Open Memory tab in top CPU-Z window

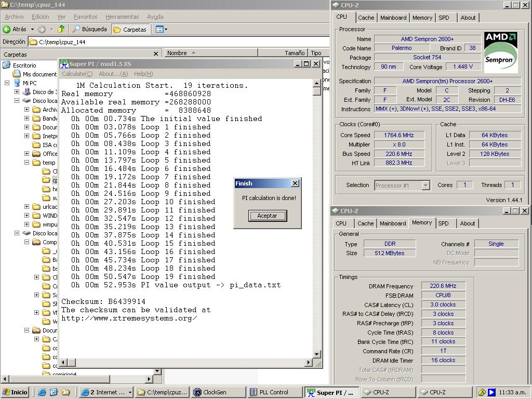pos(422,18)
